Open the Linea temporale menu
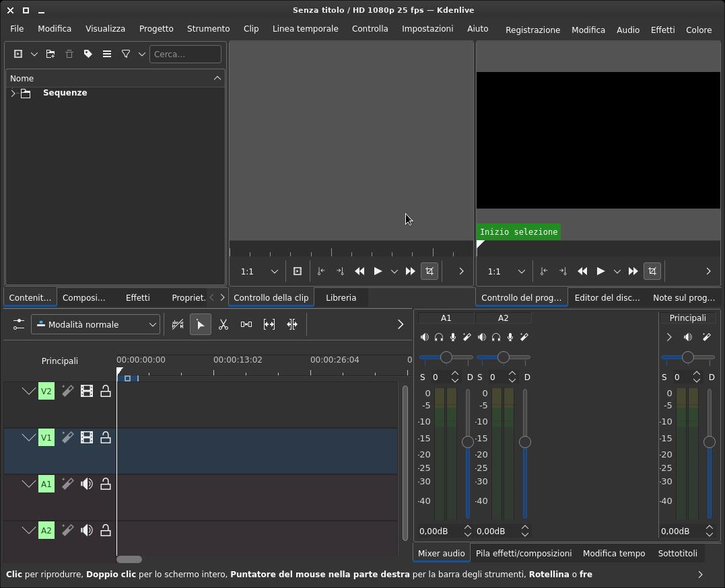The width and height of the screenshot is (725, 588). [305, 29]
